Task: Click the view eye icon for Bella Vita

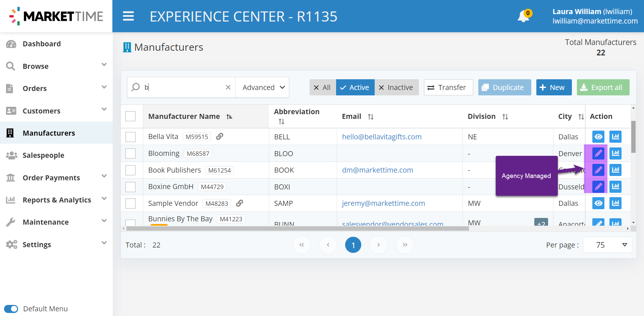Action: pos(598,137)
